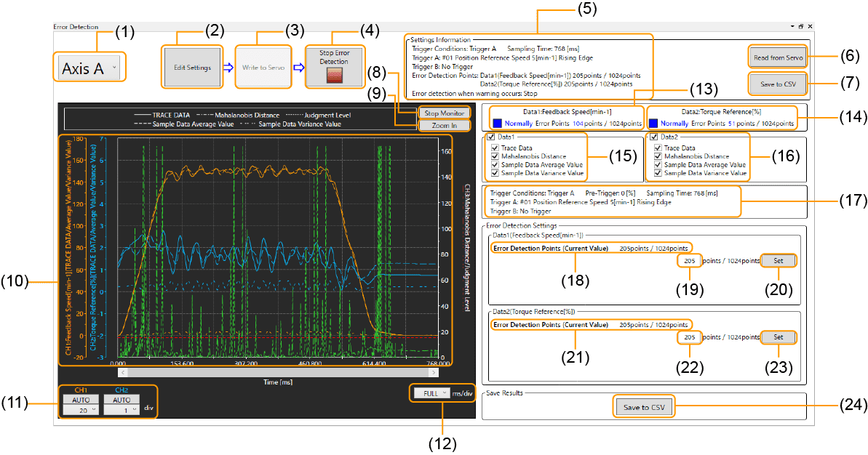Open the Edit Settings dialog

click(192, 68)
